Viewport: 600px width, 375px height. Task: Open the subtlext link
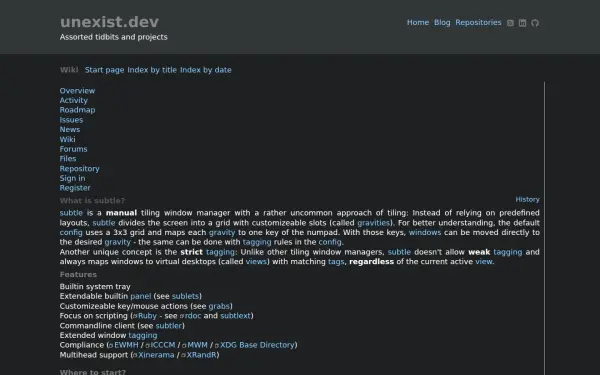click(x=235, y=316)
